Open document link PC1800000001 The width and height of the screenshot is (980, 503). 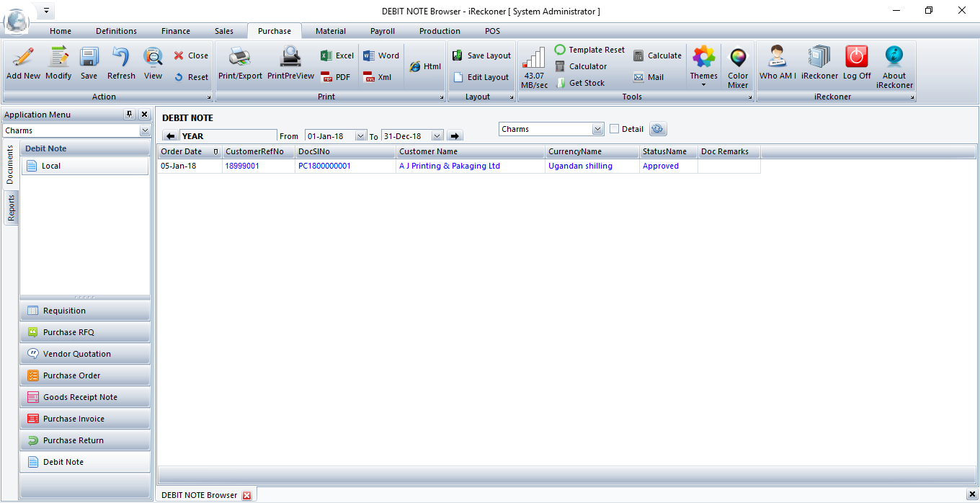324,166
